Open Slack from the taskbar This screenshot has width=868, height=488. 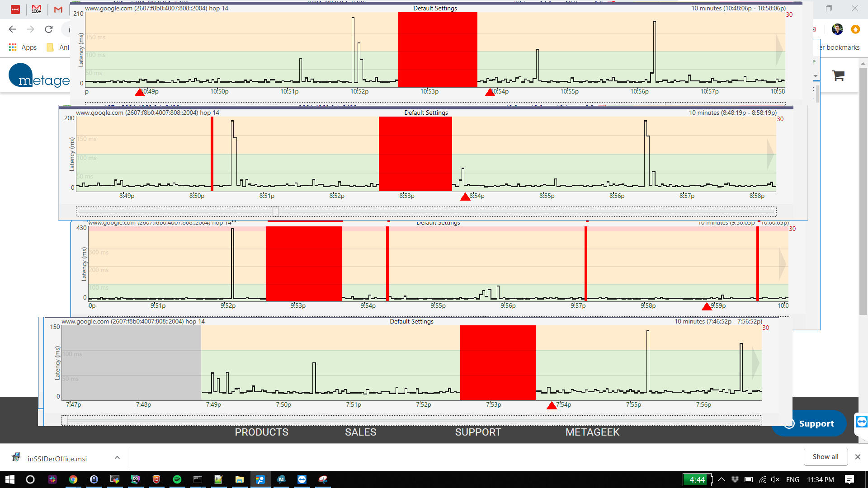point(52,479)
